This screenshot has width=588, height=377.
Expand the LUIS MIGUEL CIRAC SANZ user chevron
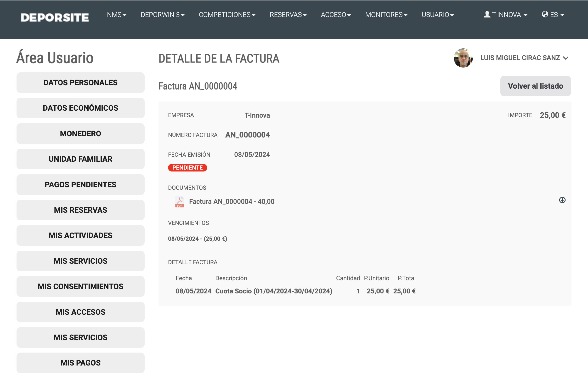(565, 58)
